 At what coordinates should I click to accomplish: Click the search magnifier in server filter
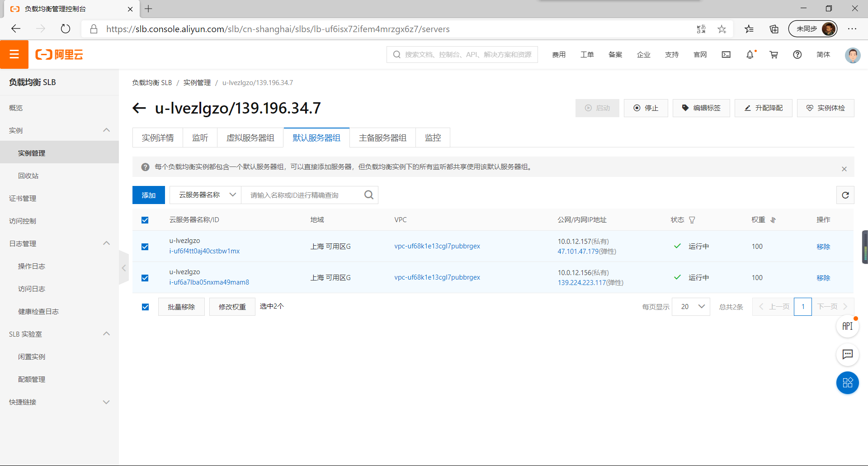pos(369,195)
